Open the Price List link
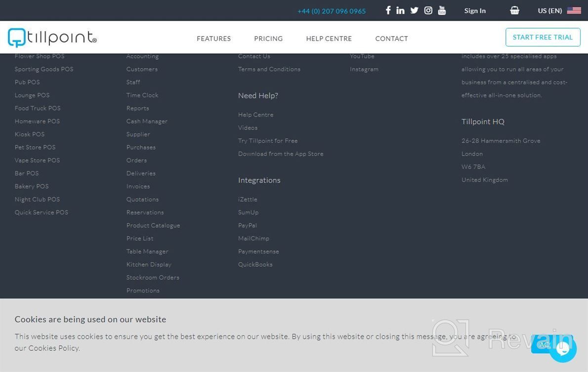This screenshot has width=588, height=372. tap(140, 239)
